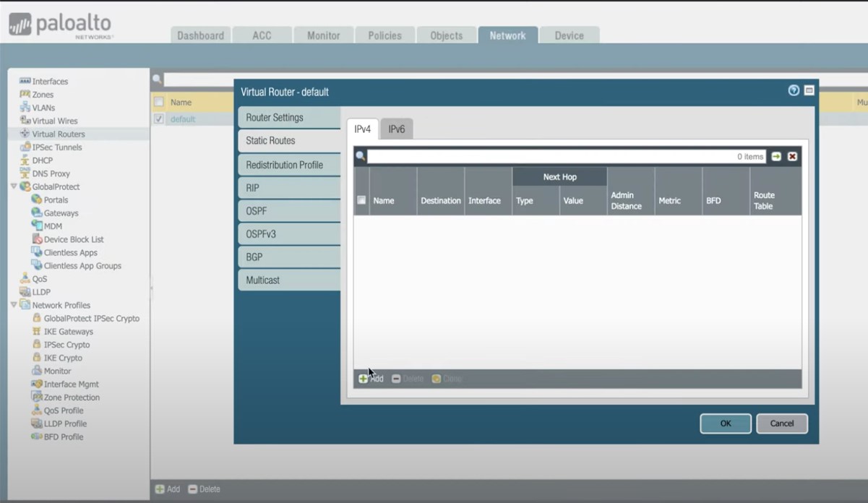
Task: Click Delete at bottom of main page
Action: tap(204, 489)
